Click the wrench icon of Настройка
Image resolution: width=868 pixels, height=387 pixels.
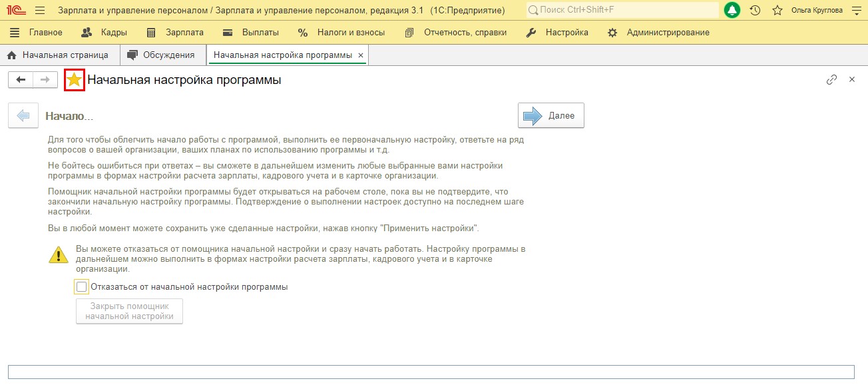tap(531, 33)
